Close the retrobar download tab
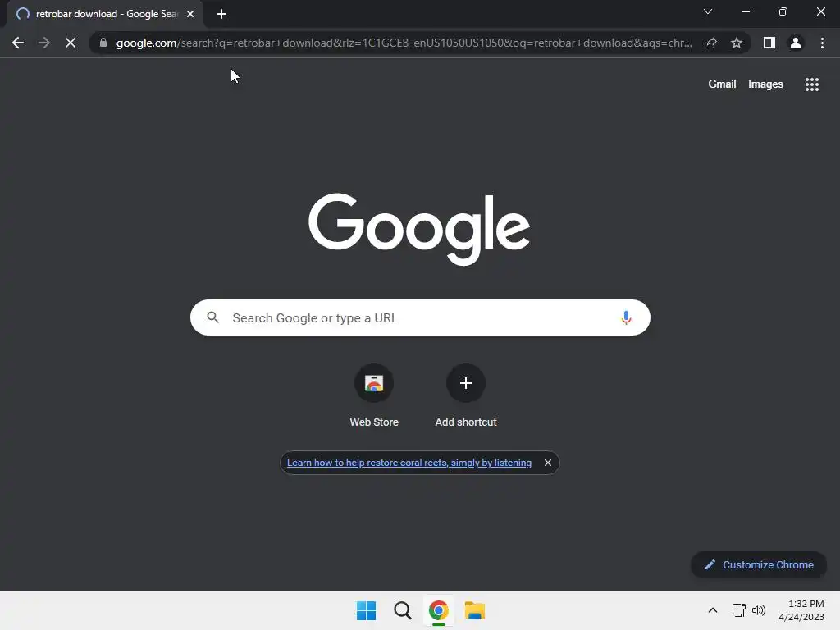This screenshot has height=630, width=840. pos(190,14)
